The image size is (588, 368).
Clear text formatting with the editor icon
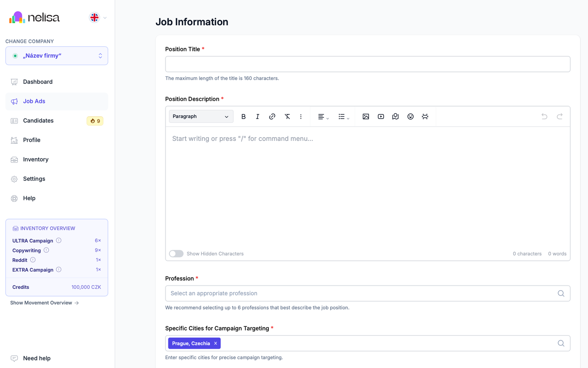(287, 116)
